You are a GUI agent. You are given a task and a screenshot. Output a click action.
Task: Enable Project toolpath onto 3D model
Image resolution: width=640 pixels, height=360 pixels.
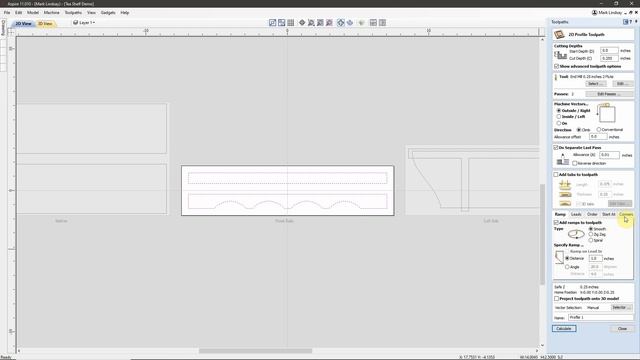(x=556, y=299)
